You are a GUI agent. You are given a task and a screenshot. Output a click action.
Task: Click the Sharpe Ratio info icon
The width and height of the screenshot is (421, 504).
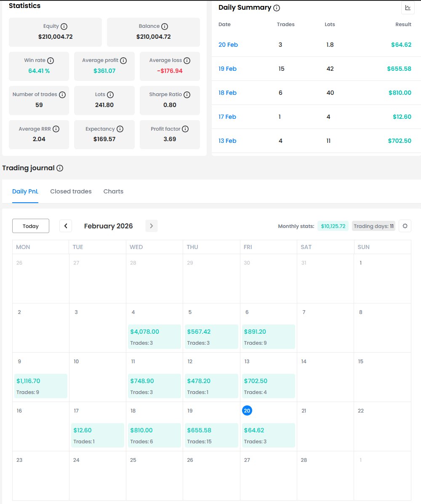pyautogui.click(x=187, y=94)
